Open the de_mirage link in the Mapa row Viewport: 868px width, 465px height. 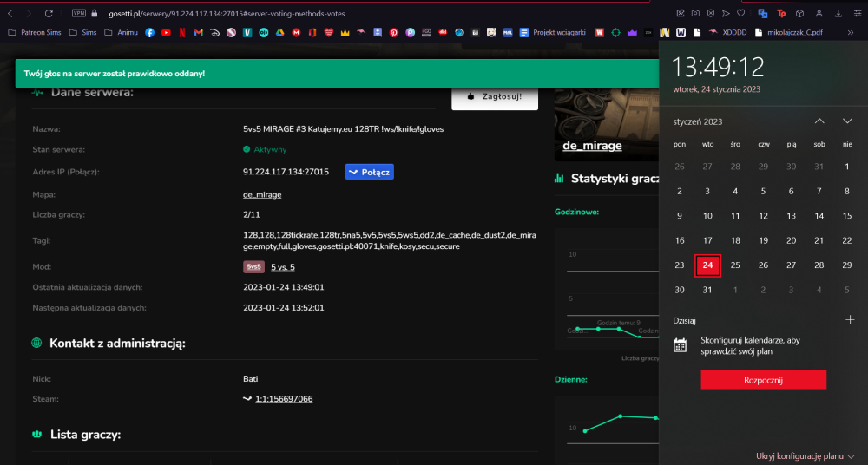coord(262,195)
